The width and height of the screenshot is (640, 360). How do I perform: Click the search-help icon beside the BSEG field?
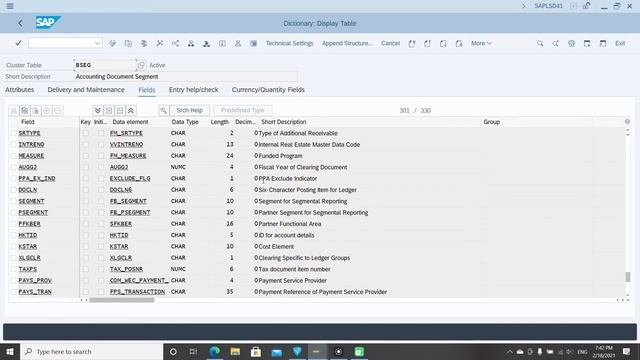(x=141, y=65)
